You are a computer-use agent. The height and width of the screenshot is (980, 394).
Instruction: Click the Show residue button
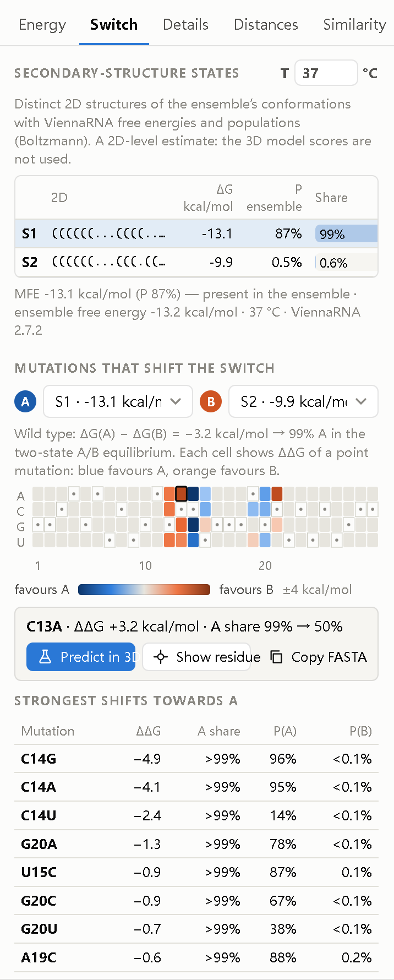(x=196, y=657)
